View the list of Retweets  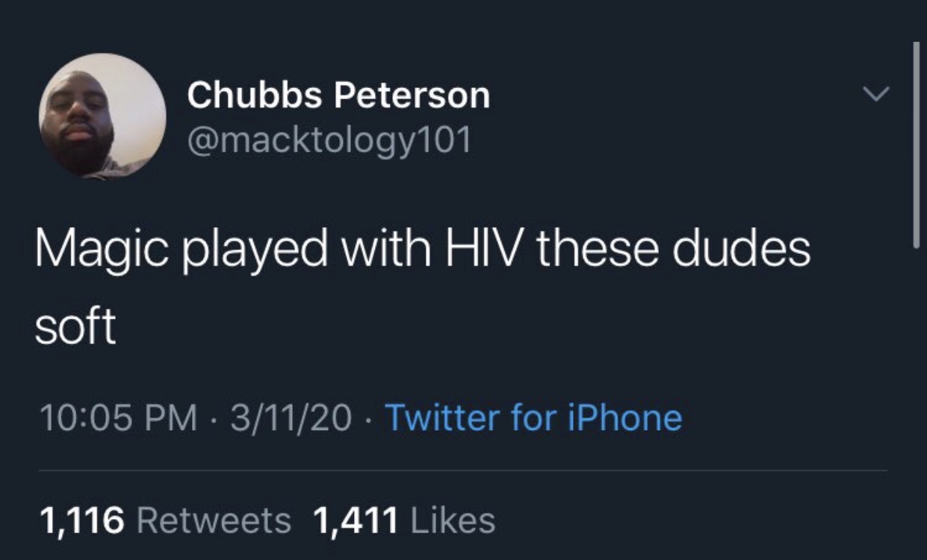(214, 520)
